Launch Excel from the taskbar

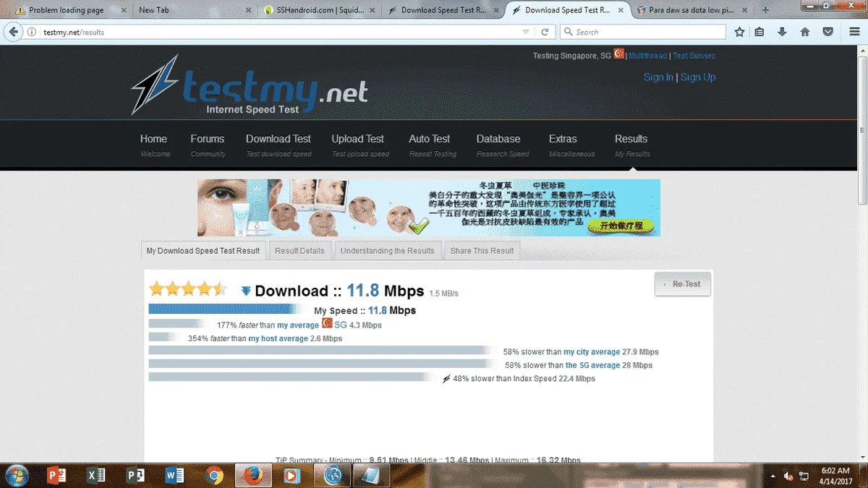click(x=95, y=476)
